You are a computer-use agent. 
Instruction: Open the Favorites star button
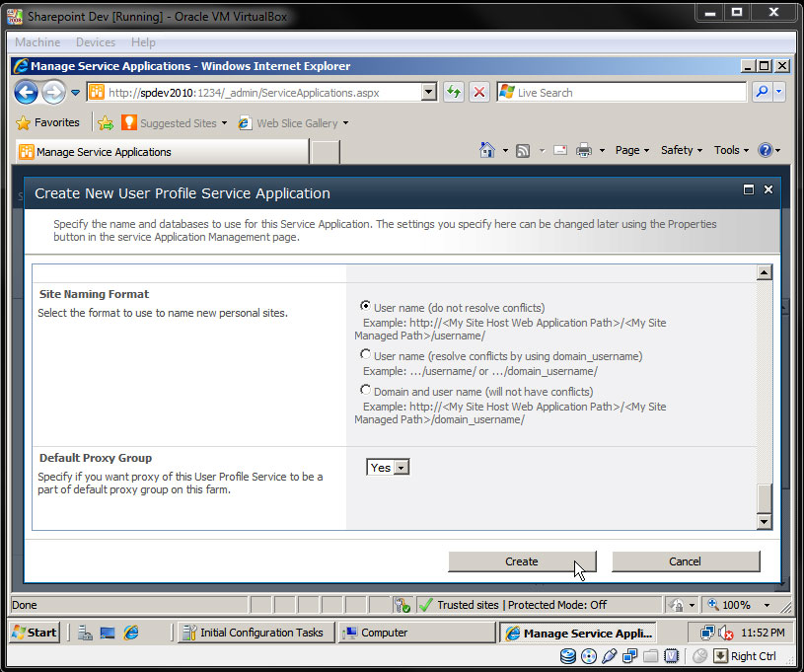47,122
